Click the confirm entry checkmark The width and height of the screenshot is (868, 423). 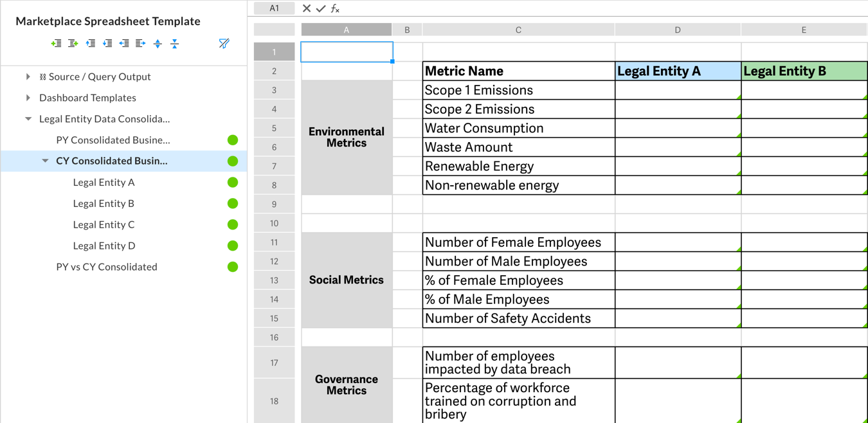pyautogui.click(x=320, y=8)
